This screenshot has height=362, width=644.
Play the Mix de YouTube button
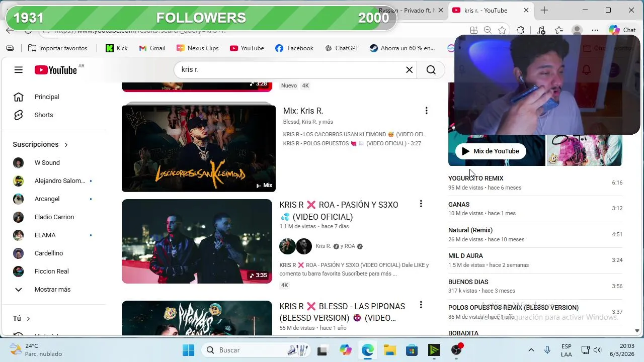pos(491,151)
